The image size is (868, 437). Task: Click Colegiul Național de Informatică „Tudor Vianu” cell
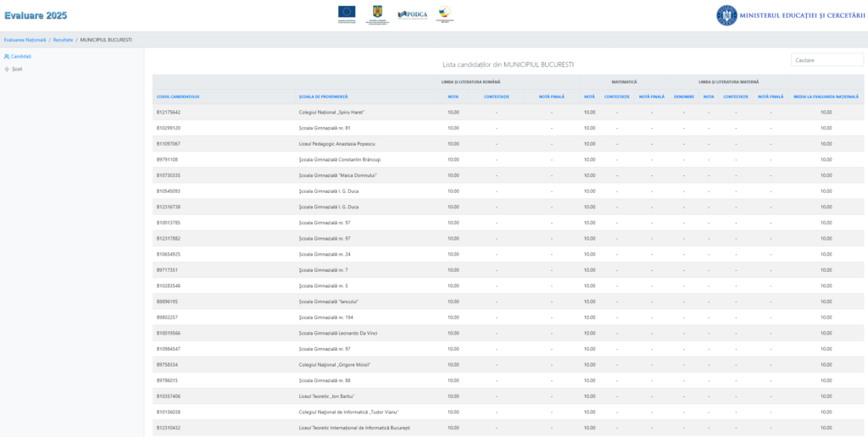click(348, 412)
